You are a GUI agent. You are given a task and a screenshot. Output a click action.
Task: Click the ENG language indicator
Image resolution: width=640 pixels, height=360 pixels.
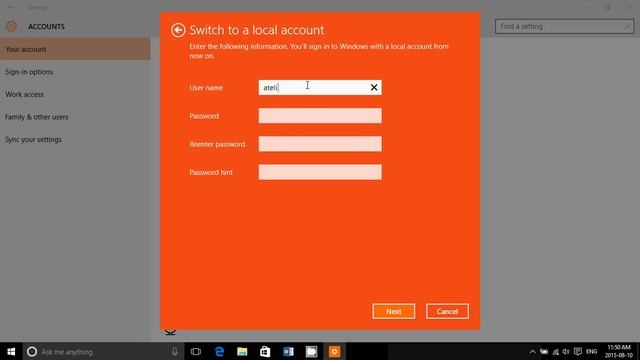[591, 351]
